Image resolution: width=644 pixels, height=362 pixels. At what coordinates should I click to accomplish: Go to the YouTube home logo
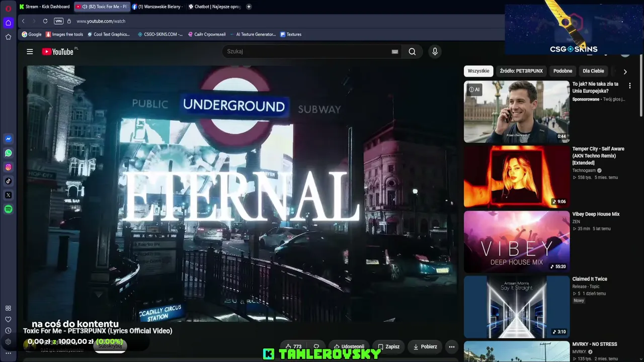[x=58, y=51]
